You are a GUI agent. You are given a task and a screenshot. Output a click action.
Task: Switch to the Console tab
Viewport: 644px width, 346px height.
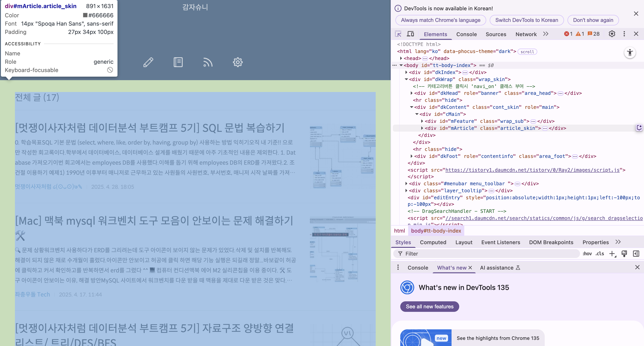tap(466, 34)
